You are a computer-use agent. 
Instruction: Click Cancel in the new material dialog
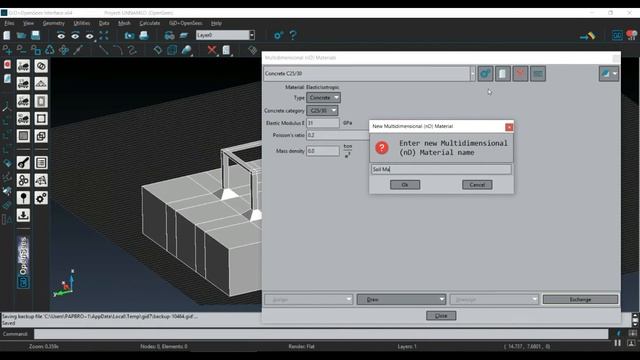[477, 185]
